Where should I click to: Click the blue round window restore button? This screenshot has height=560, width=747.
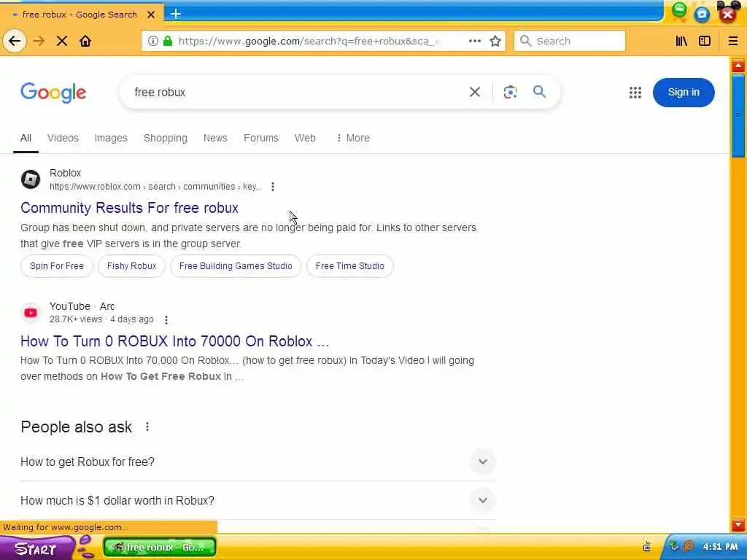(x=703, y=15)
